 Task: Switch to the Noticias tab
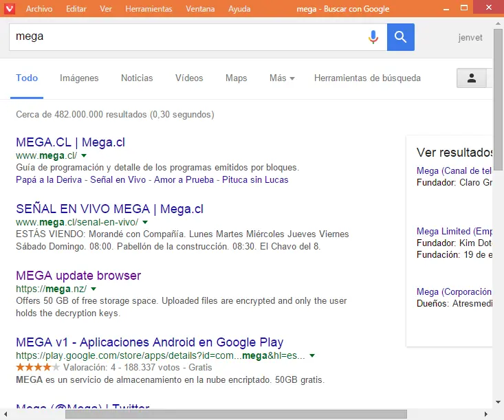pos(137,78)
